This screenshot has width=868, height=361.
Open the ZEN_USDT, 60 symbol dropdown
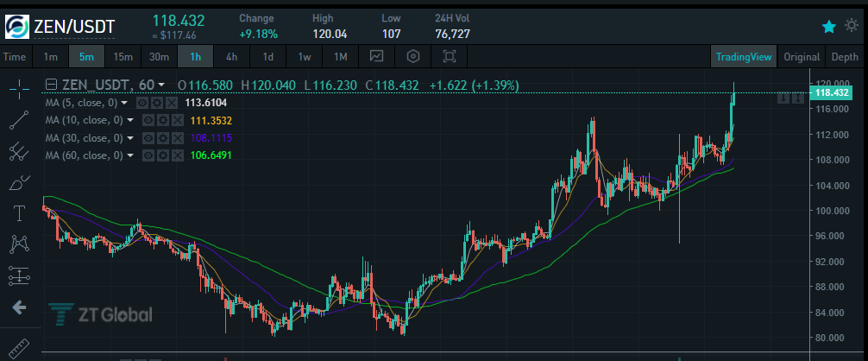click(161, 85)
